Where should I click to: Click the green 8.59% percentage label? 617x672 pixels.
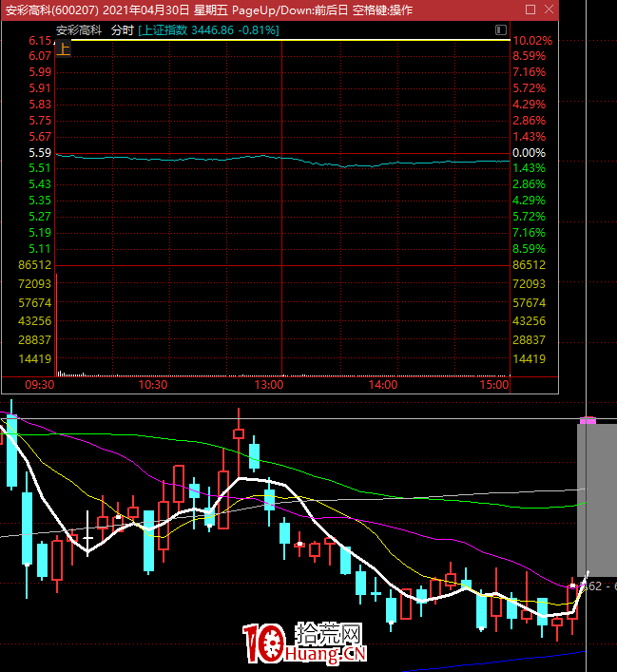(530, 249)
